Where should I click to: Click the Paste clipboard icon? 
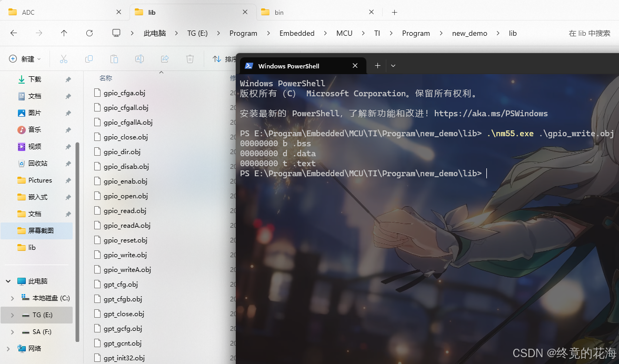[114, 59]
